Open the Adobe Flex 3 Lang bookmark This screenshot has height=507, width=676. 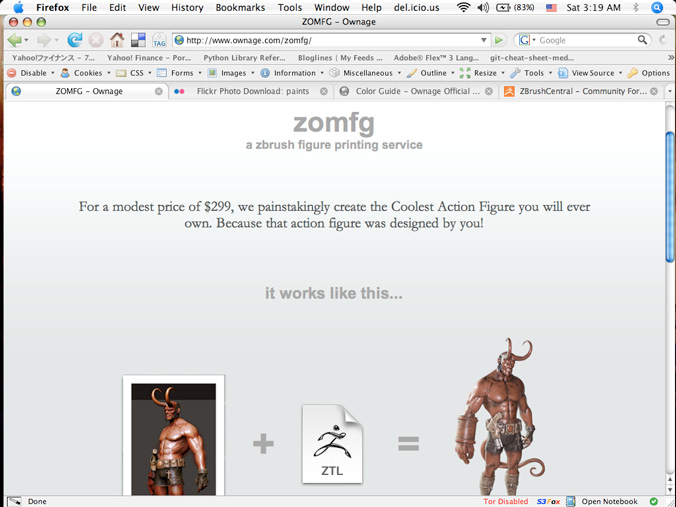[436, 57]
